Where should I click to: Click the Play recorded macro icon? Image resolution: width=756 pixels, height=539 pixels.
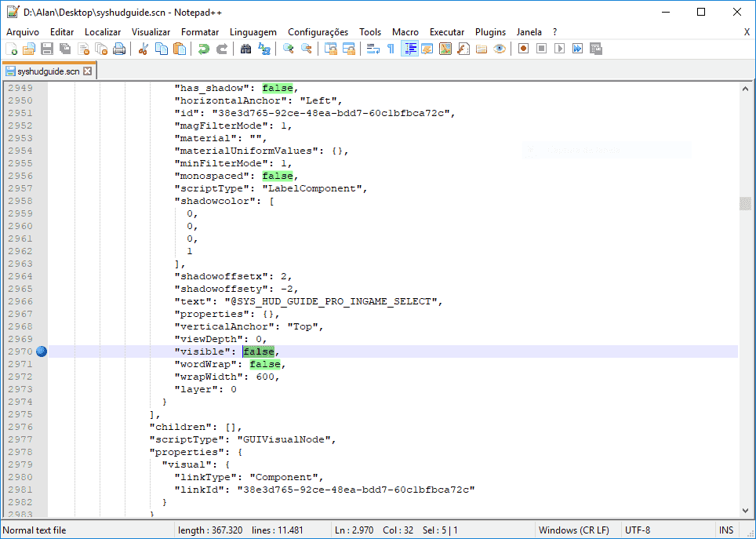tap(559, 49)
